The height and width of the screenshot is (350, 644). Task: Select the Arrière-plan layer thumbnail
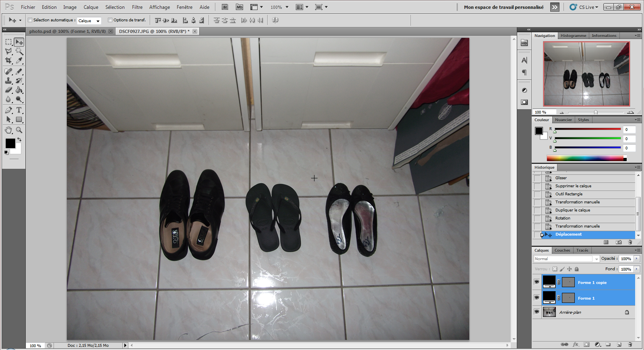point(549,312)
